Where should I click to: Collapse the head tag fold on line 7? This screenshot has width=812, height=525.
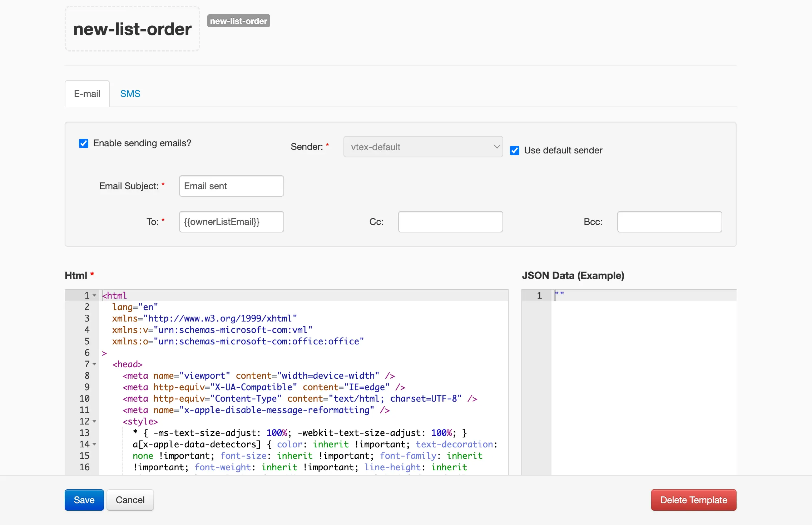(94, 364)
